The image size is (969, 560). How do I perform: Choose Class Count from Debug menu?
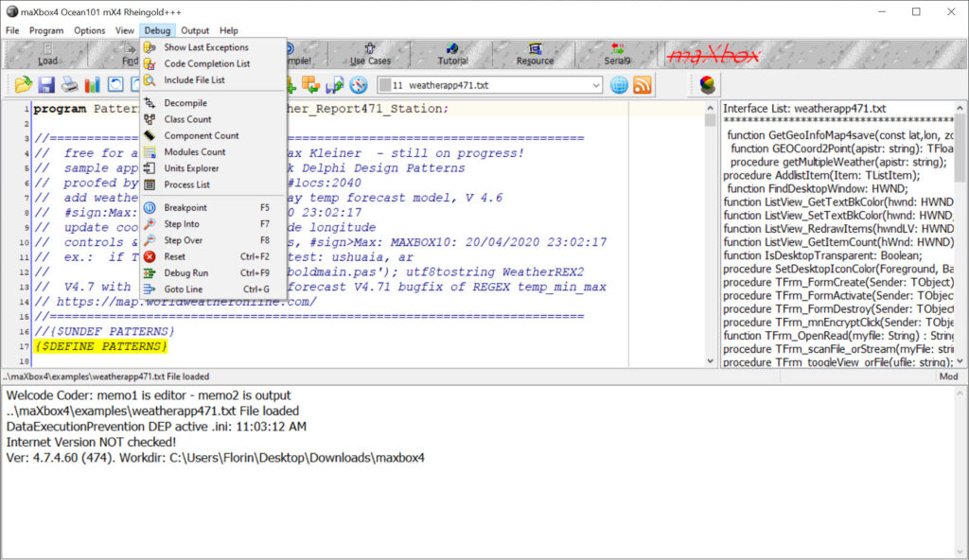(x=213, y=119)
